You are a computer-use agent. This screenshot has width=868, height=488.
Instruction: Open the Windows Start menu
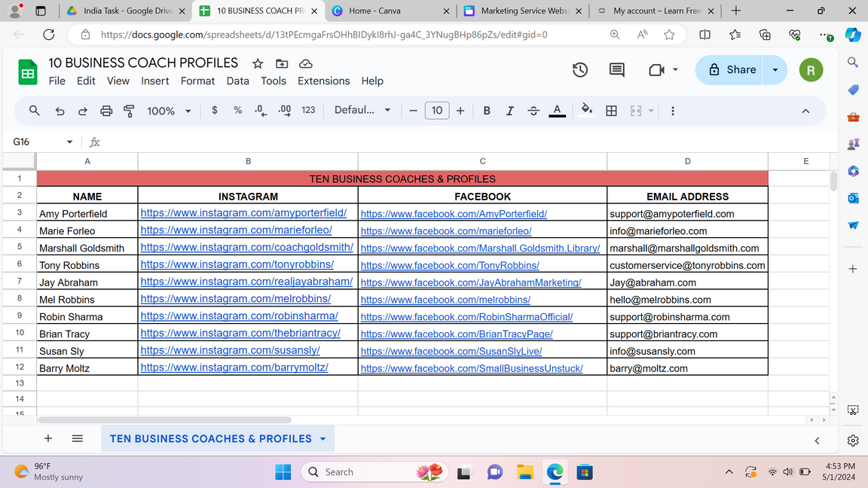(283, 472)
